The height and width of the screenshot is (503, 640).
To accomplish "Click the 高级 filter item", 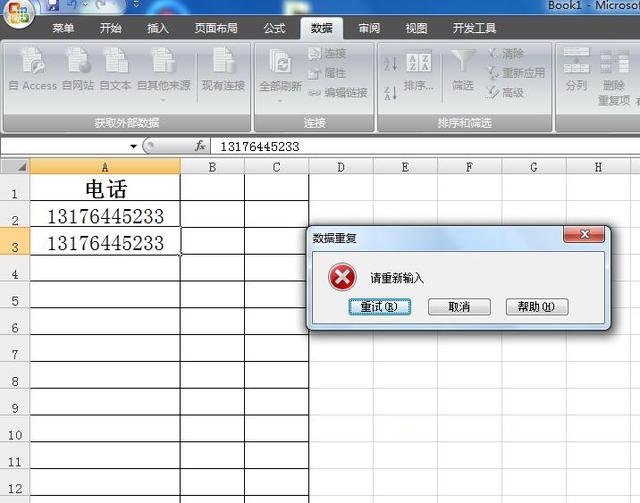I will pyautogui.click(x=506, y=93).
